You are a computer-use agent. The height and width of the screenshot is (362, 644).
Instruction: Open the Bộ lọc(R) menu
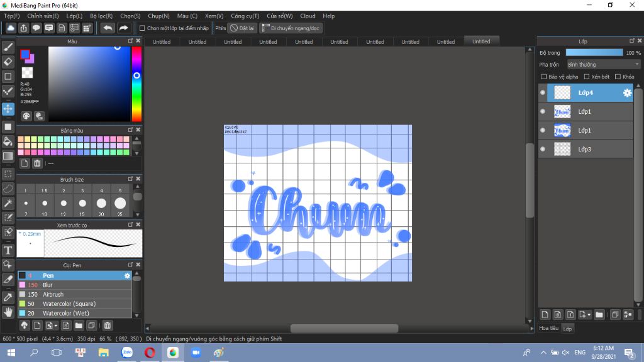click(x=101, y=16)
